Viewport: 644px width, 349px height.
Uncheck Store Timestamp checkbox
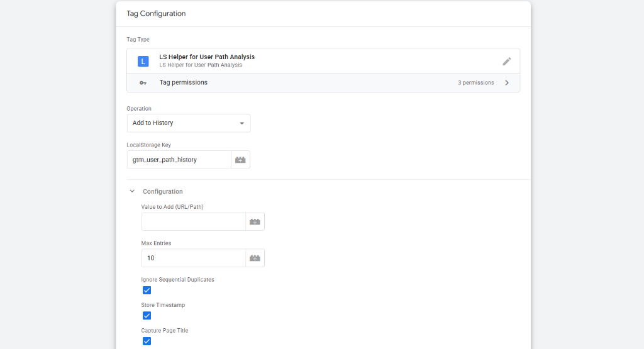147,316
